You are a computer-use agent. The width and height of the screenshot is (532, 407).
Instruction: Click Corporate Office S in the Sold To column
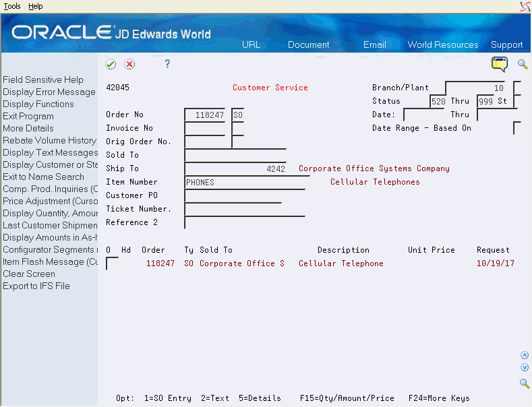pos(242,263)
